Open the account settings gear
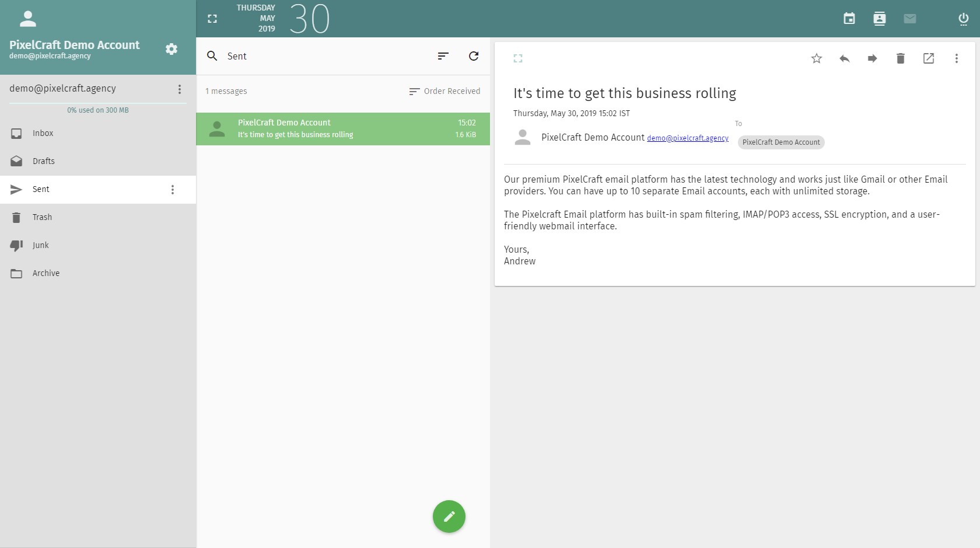 (171, 49)
